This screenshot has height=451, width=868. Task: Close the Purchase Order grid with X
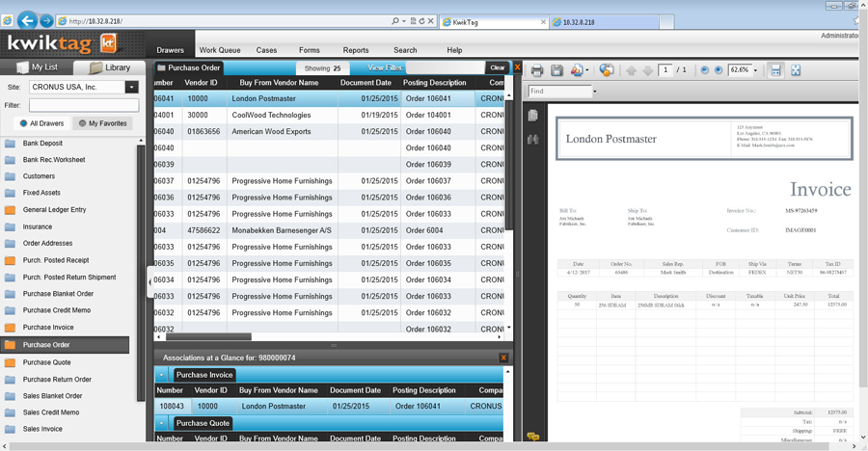coord(518,67)
